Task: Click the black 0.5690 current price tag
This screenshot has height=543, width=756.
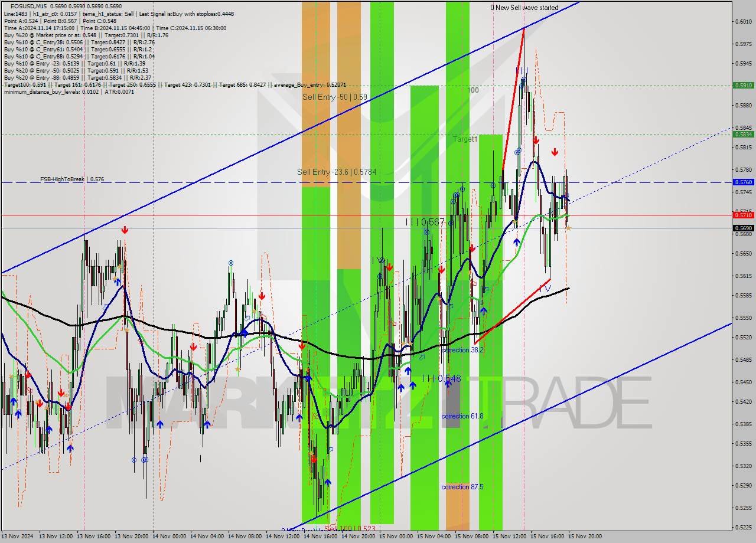Action: [x=743, y=228]
